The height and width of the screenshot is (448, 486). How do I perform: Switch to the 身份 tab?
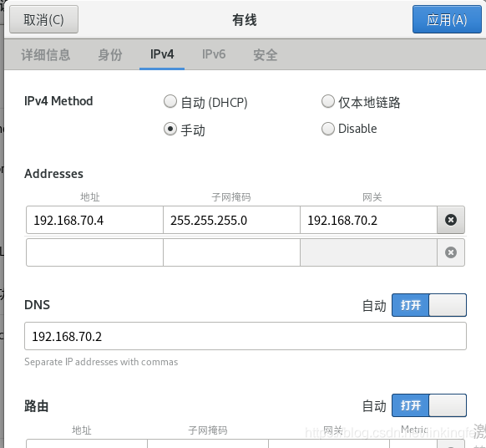(x=110, y=54)
